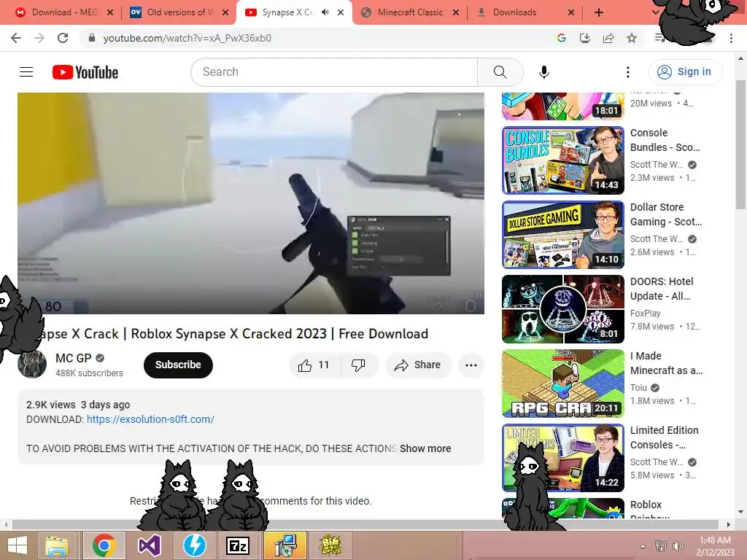
Task: Click Sign in button
Action: (685, 72)
